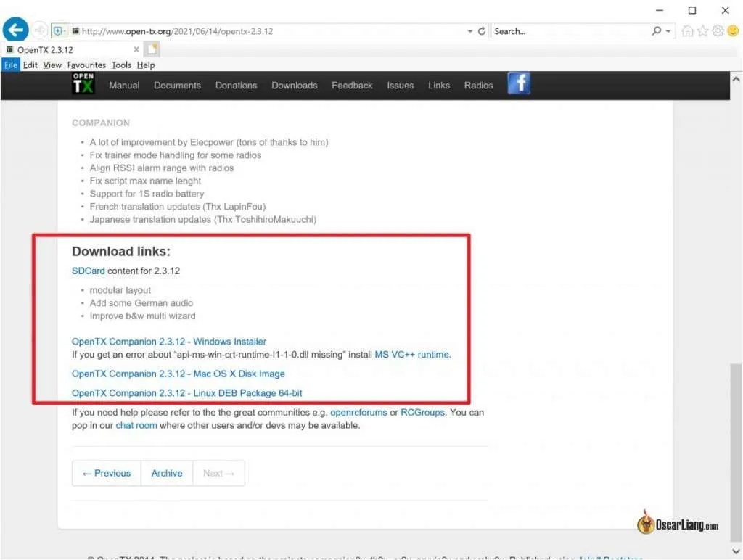Image resolution: width=743 pixels, height=560 pixels.
Task: Click the Search input field
Action: [571, 31]
